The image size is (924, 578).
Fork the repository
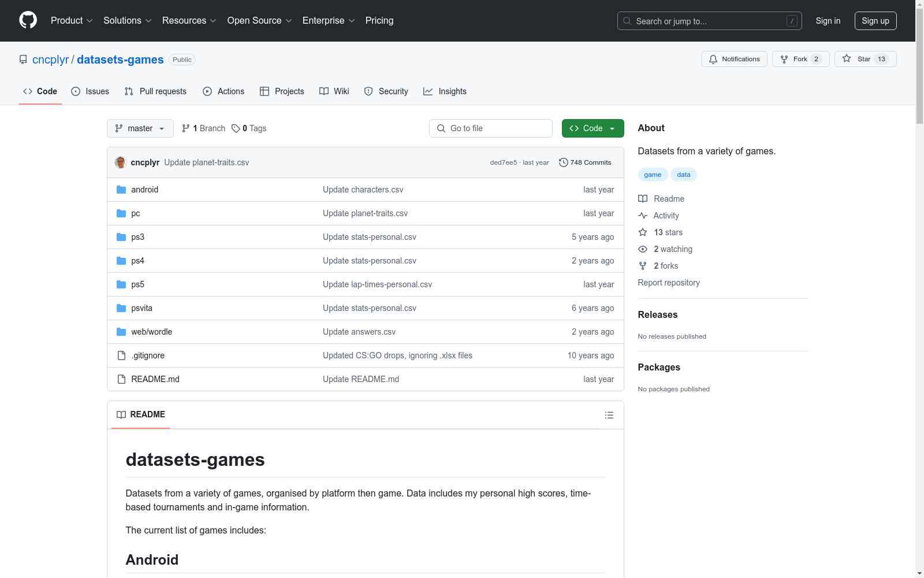pyautogui.click(x=801, y=59)
